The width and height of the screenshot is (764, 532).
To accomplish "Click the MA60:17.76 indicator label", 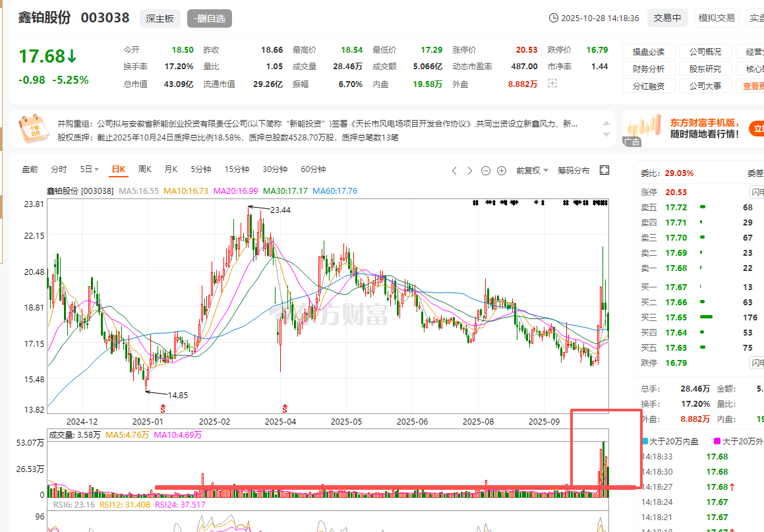I will click(x=335, y=191).
